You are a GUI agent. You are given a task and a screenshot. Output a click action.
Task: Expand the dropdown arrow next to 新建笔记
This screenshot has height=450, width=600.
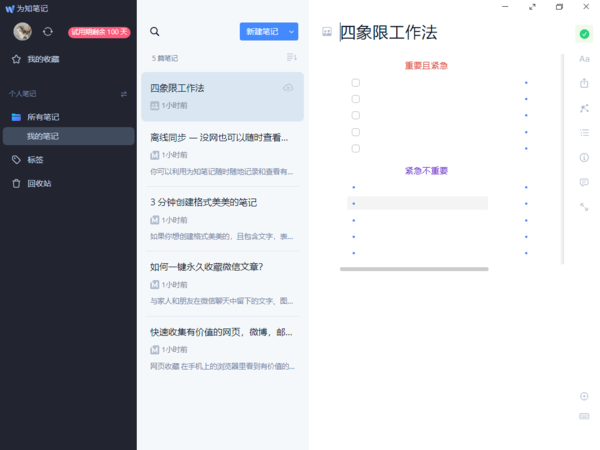pyautogui.click(x=291, y=32)
